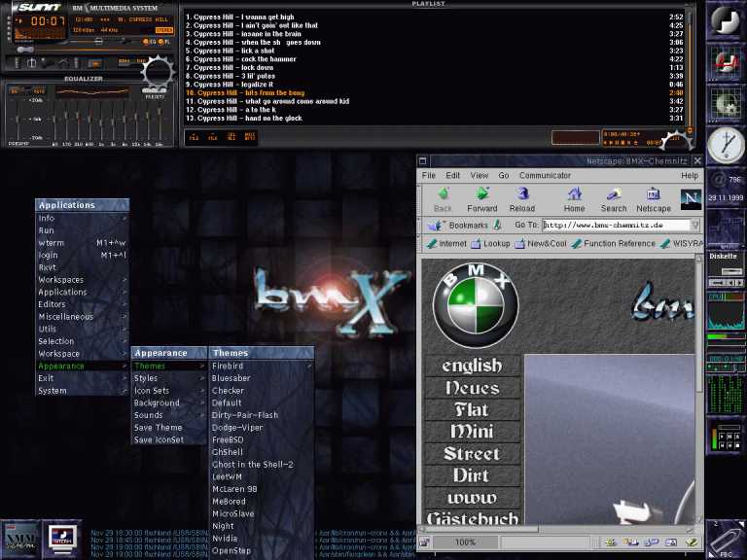Open Netscape View menu
The height and width of the screenshot is (560, 747).
coord(480,175)
